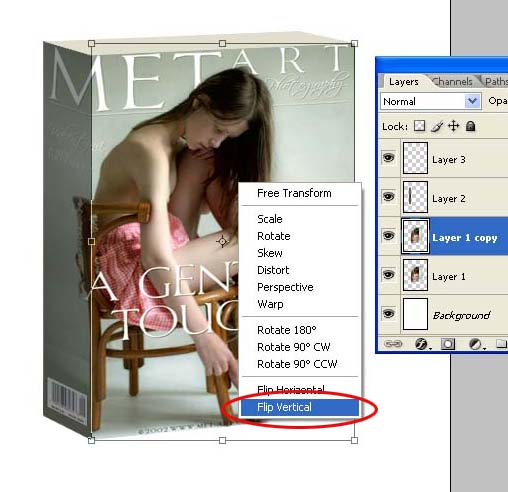This screenshot has height=492, width=508.
Task: Click the bottom-middle transform handle
Action: tap(222, 440)
